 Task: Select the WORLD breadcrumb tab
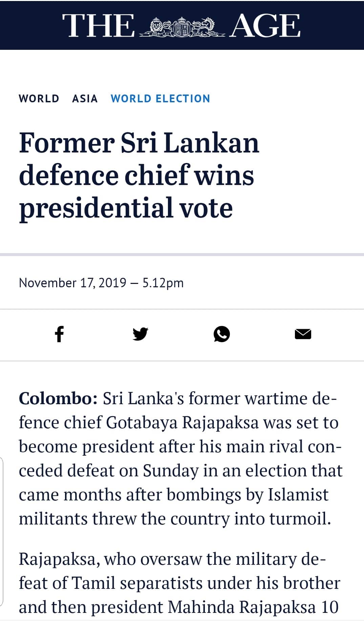point(39,99)
